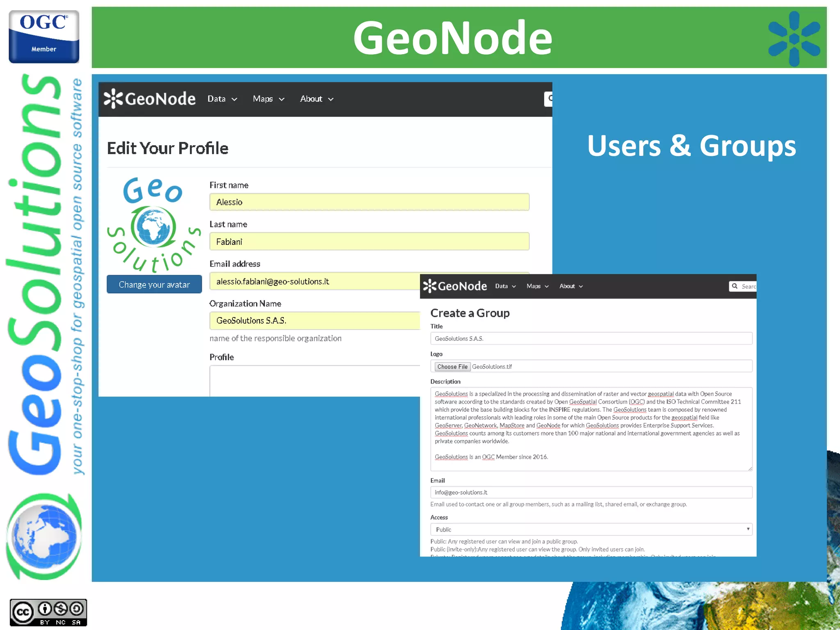
Task: Click 'name of the responsible organization' hint text
Action: [275, 338]
